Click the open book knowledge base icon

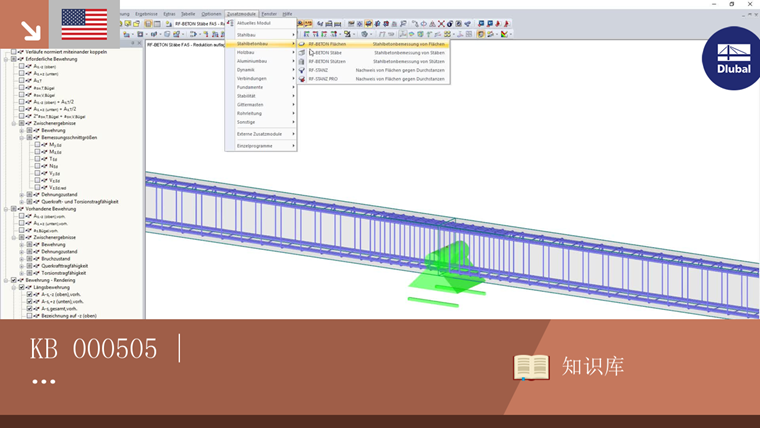pyautogui.click(x=531, y=367)
